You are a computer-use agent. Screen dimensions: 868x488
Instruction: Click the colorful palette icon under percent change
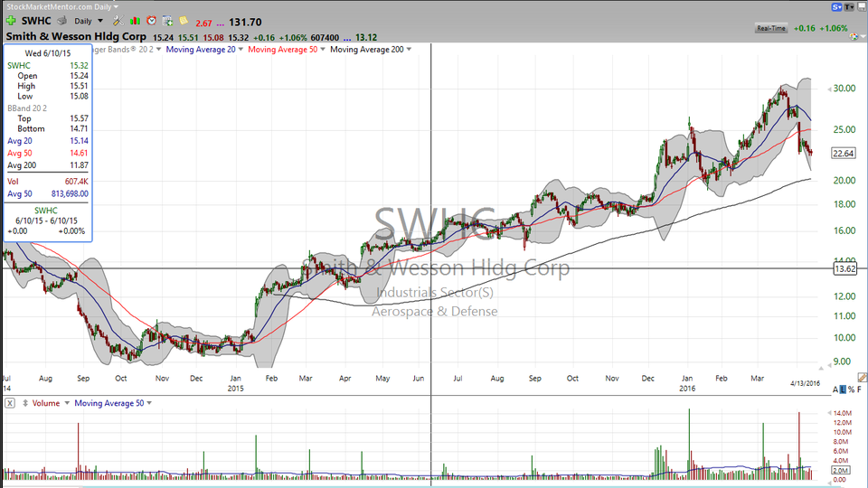(854, 37)
